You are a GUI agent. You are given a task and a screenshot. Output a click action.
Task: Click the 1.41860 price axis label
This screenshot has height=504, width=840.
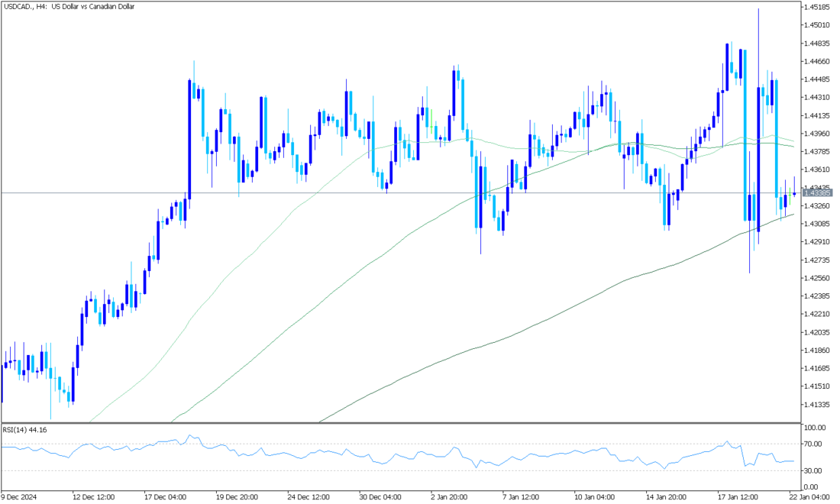[x=817, y=351]
